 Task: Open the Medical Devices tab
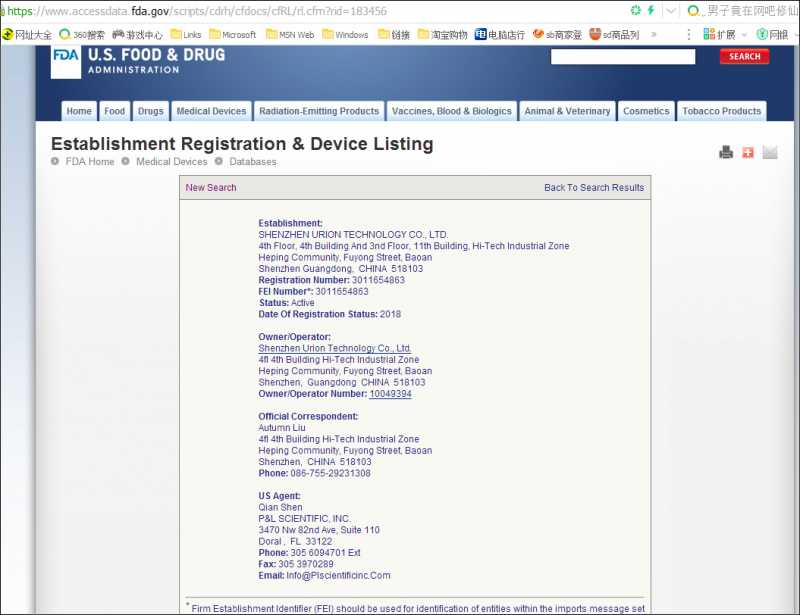coord(211,111)
